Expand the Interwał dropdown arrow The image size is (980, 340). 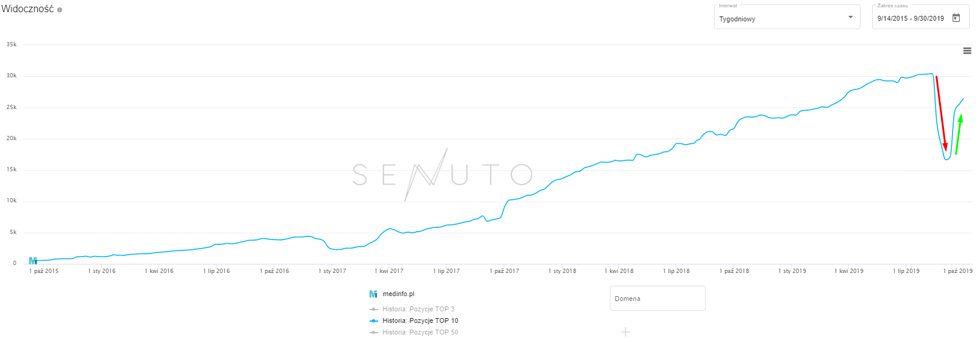851,18
